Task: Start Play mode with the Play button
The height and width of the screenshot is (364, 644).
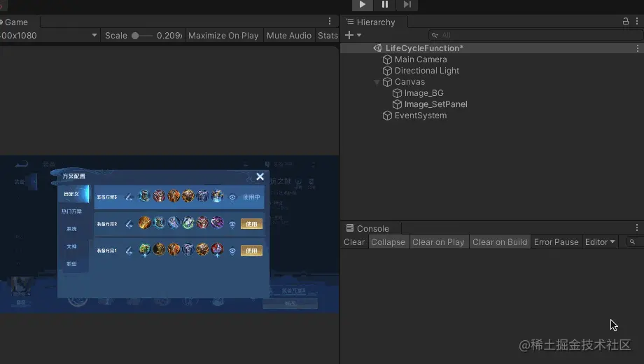Action: [x=363, y=4]
